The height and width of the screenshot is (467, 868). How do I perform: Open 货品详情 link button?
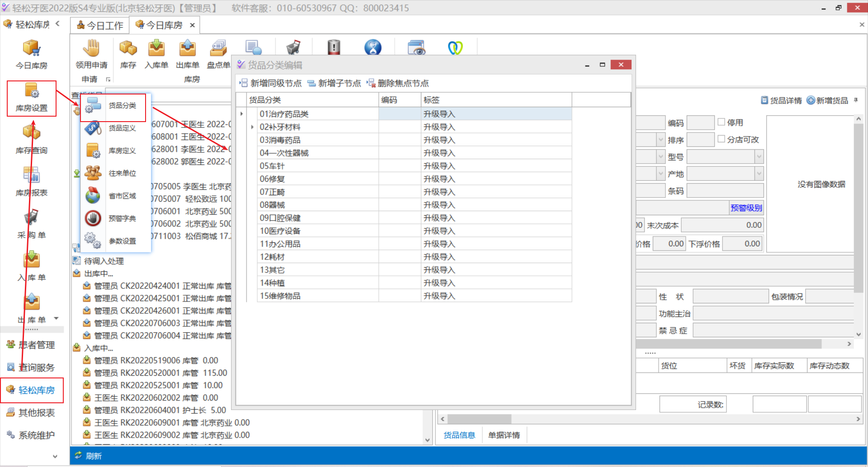click(781, 100)
